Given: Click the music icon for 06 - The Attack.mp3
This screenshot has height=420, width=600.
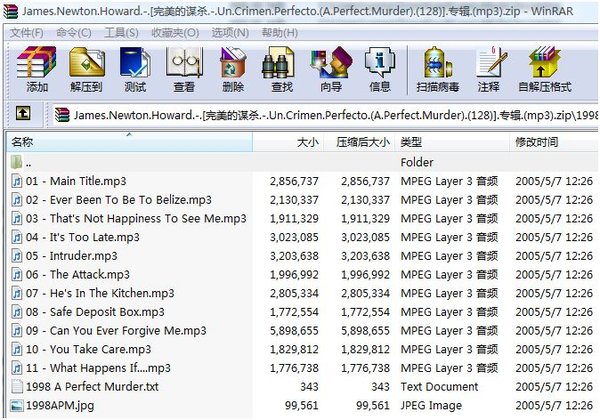Looking at the screenshot, I should click(17, 274).
